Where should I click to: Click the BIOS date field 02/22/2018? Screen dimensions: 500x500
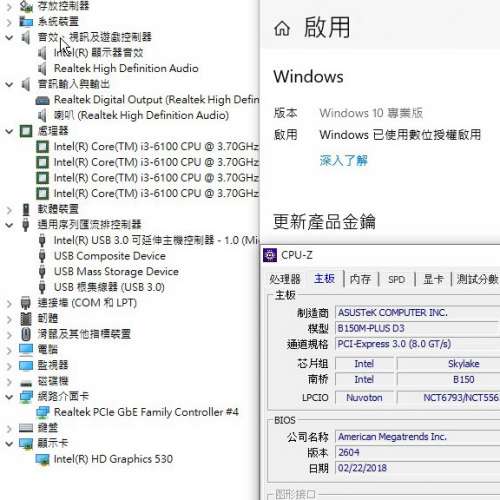[417, 468]
